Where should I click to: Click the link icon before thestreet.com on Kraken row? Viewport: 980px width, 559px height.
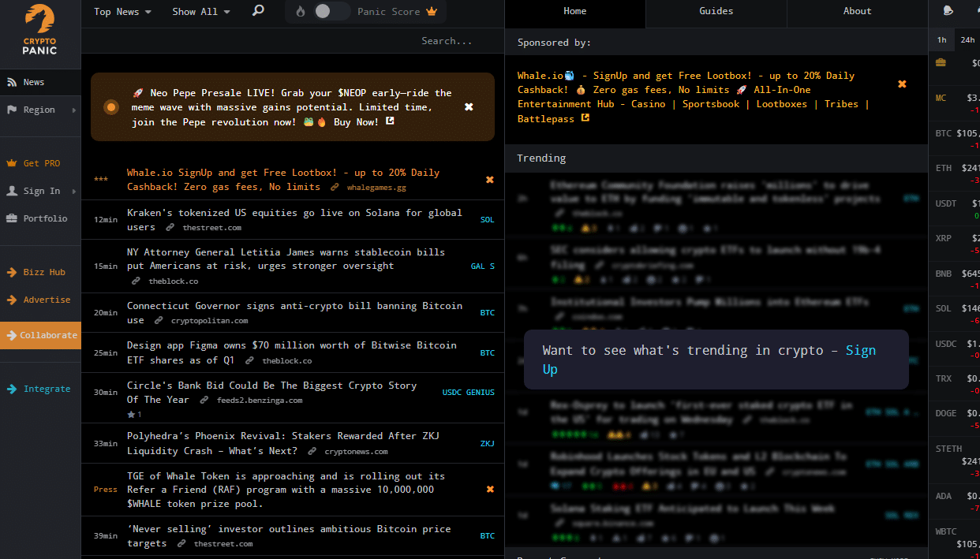(x=170, y=227)
